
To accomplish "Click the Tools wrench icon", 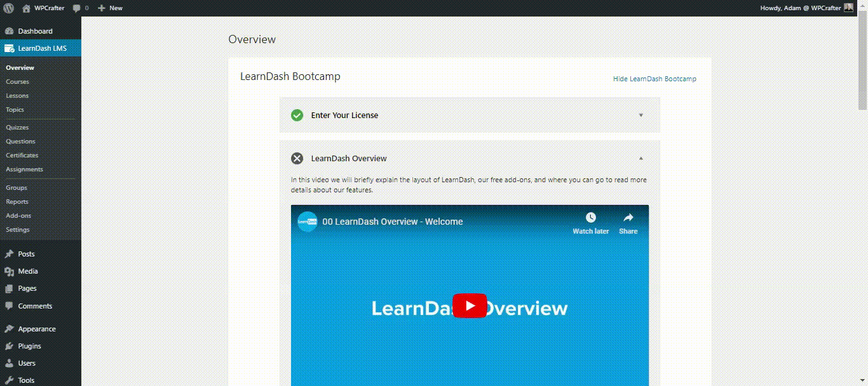I will [9, 380].
